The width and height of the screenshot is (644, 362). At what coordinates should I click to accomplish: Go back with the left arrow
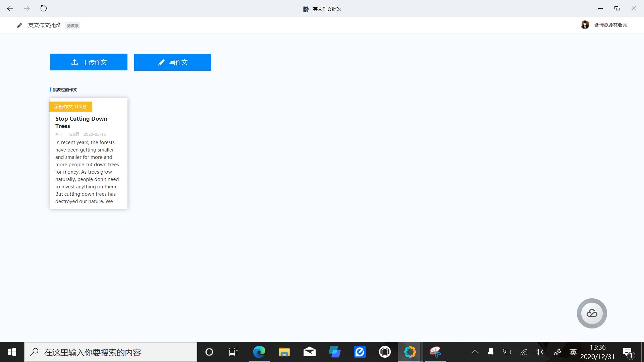(10, 8)
